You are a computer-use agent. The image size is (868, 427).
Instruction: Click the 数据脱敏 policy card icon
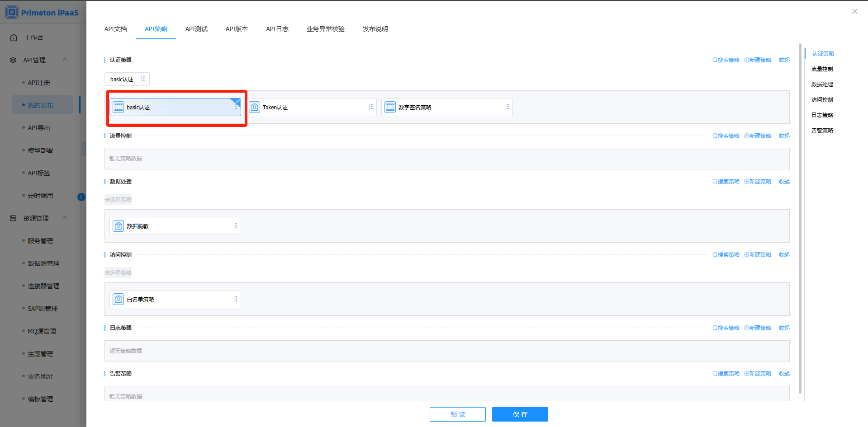(118, 226)
